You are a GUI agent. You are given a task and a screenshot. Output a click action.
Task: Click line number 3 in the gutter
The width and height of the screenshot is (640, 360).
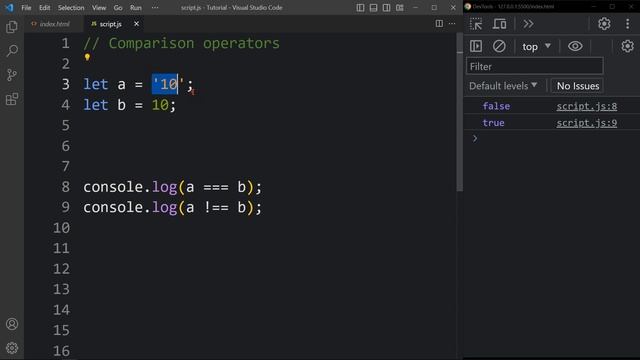tap(66, 84)
